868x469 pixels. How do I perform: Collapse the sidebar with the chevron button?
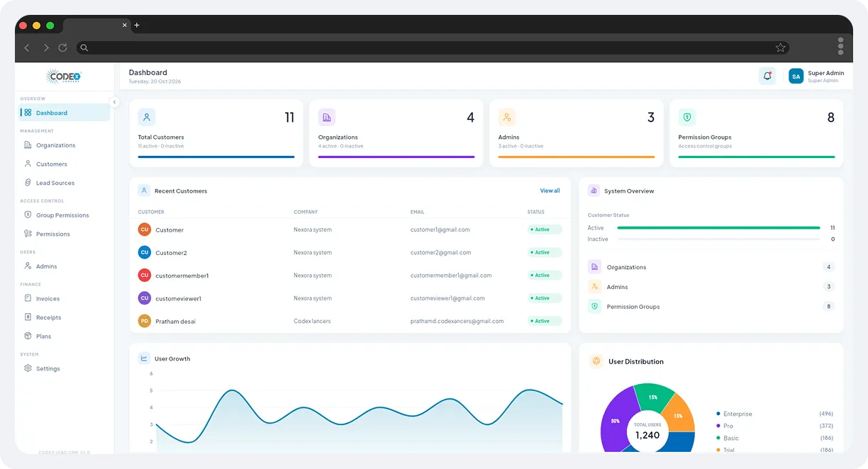(114, 102)
